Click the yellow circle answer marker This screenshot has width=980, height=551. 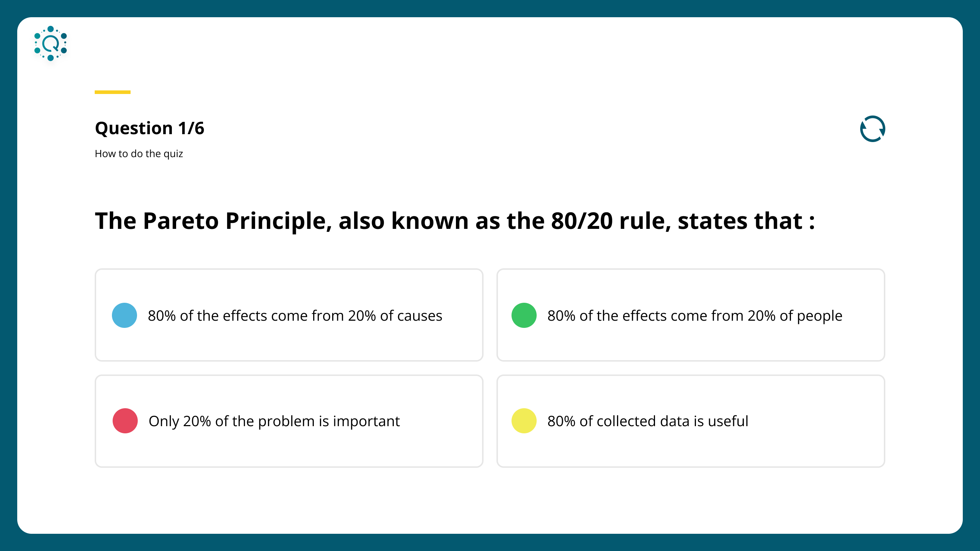[x=524, y=421]
